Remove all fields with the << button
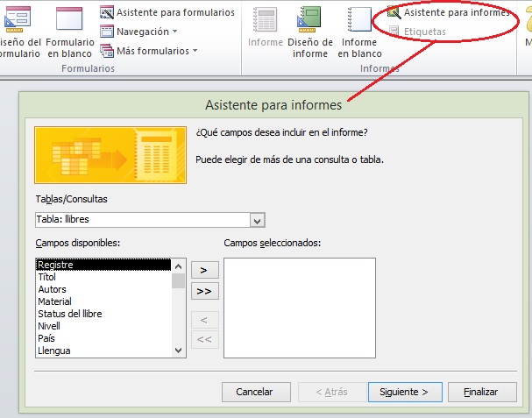The width and height of the screenshot is (532, 418). click(205, 339)
